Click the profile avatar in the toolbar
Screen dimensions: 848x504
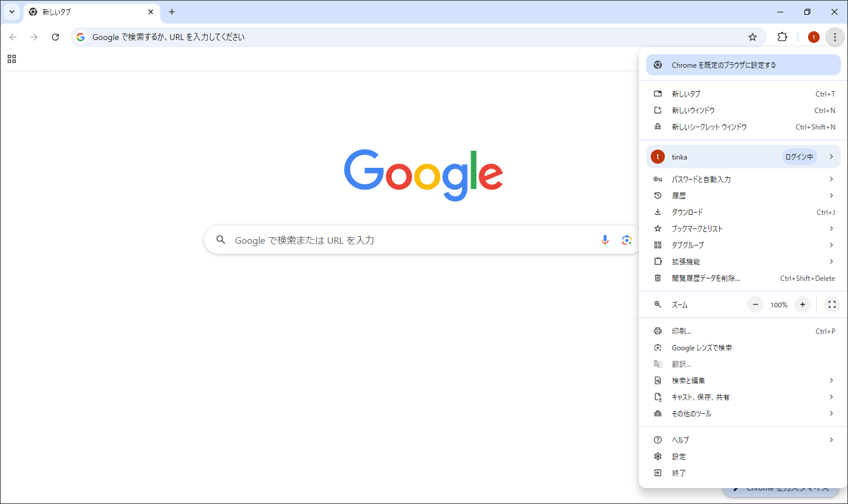[x=814, y=37]
